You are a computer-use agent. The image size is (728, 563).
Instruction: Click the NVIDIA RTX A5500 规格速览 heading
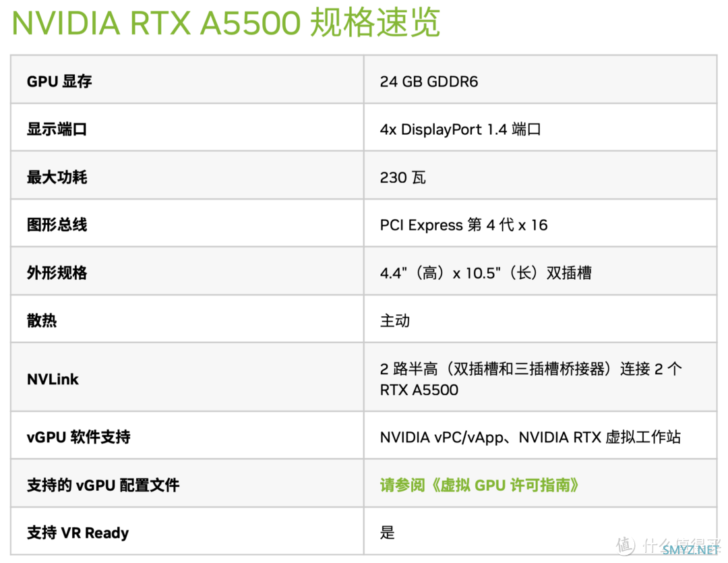[226, 22]
